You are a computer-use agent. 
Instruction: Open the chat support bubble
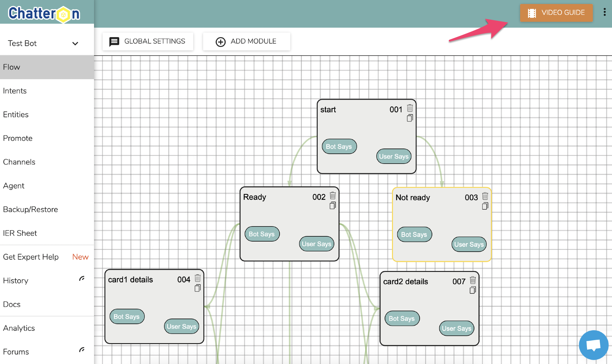pos(594,345)
